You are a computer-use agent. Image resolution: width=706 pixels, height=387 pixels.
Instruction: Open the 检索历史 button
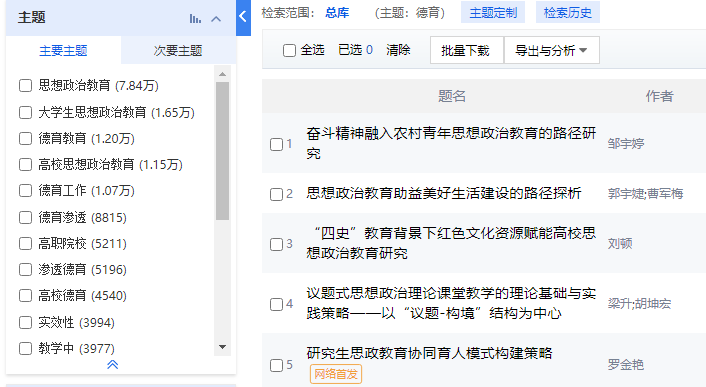point(568,13)
